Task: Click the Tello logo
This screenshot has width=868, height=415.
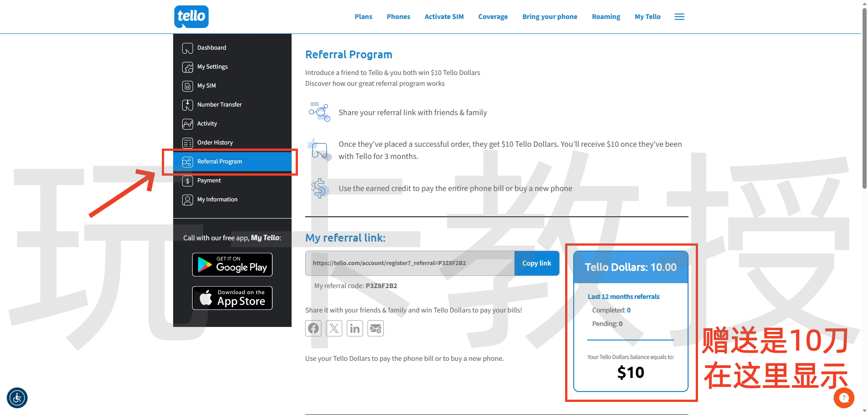Action: point(191,17)
